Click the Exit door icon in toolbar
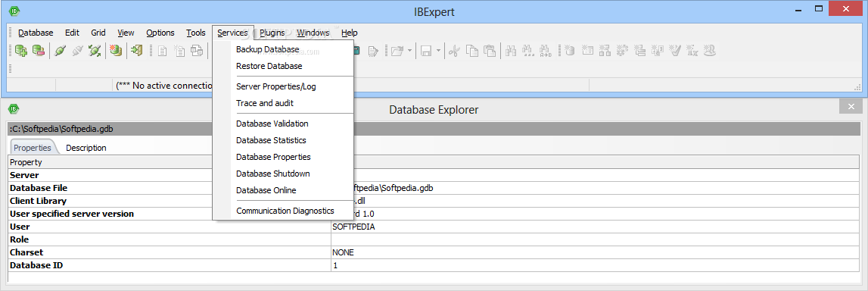The height and width of the screenshot is (291, 868). coord(137,51)
